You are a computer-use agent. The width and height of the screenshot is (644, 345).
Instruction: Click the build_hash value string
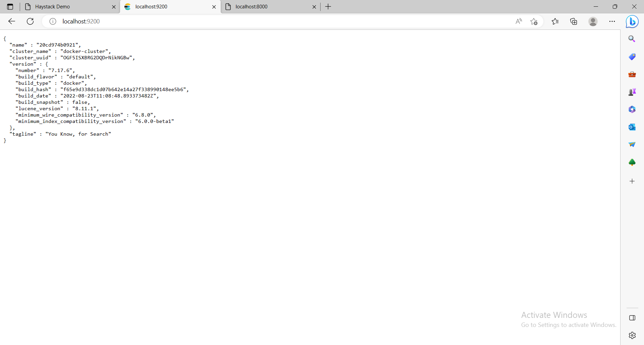pos(123,89)
